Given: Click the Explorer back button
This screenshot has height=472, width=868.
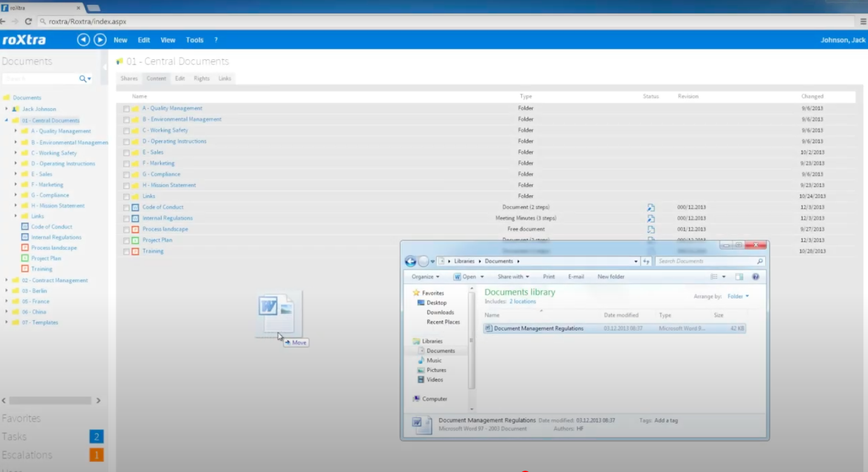Looking at the screenshot, I should pos(410,261).
